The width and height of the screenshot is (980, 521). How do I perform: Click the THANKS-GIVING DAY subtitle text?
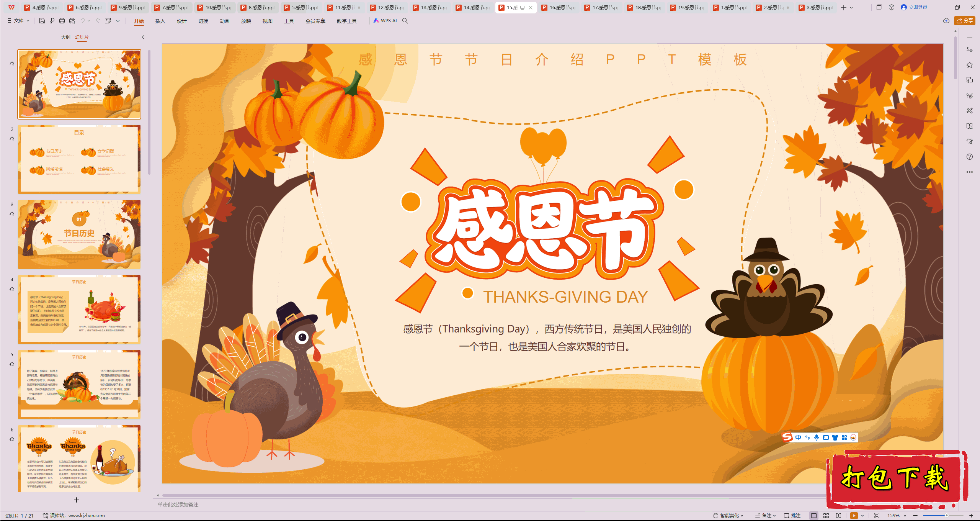[565, 297]
